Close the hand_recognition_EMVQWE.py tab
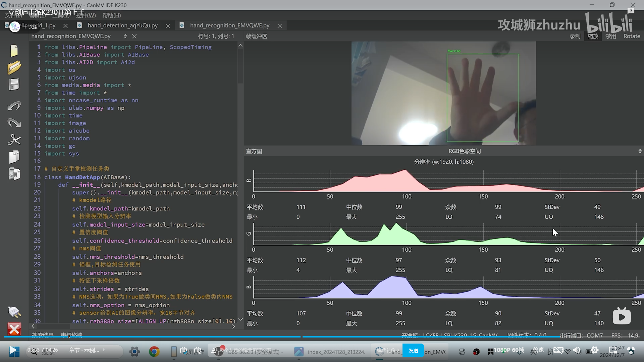Screen dimensions: 644x362 click(280, 26)
